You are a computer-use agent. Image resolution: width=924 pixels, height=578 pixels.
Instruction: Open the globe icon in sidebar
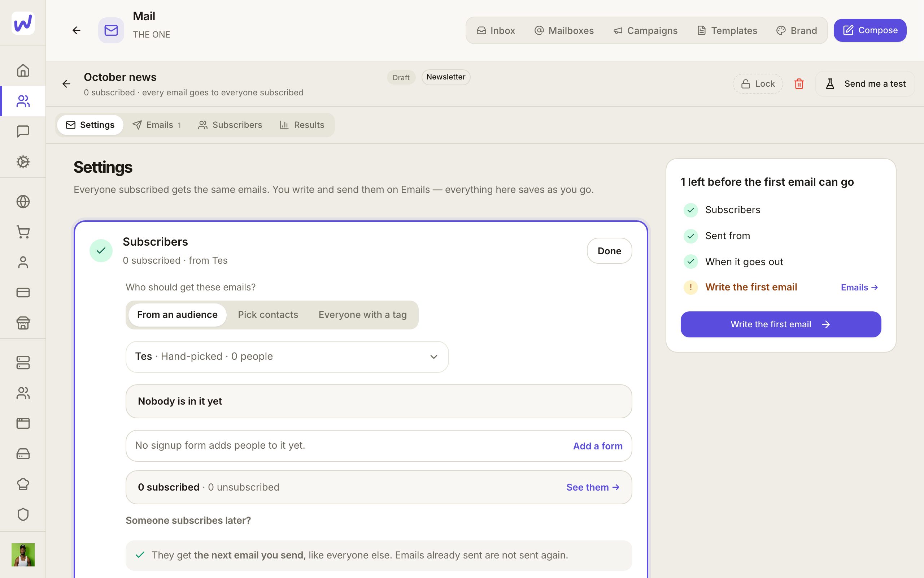23,202
